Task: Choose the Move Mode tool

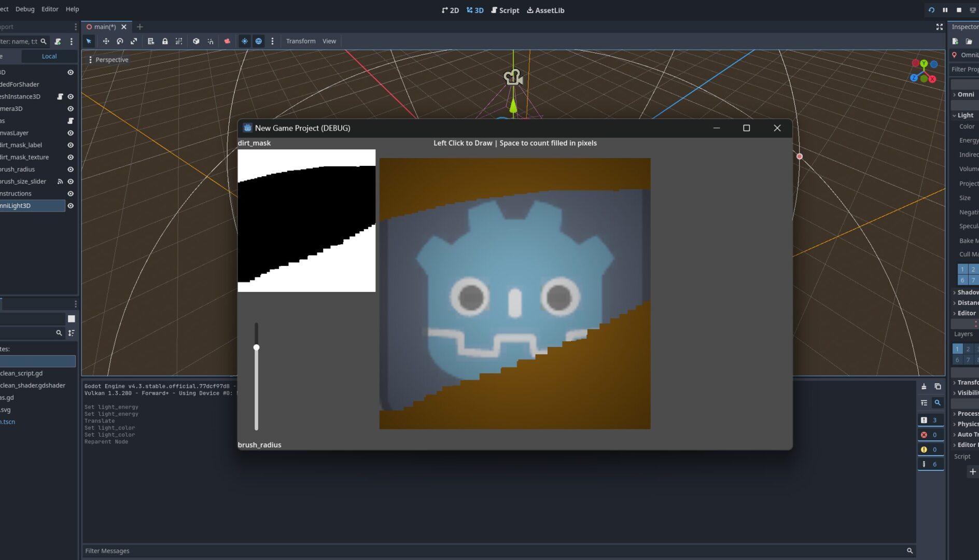Action: coord(106,41)
